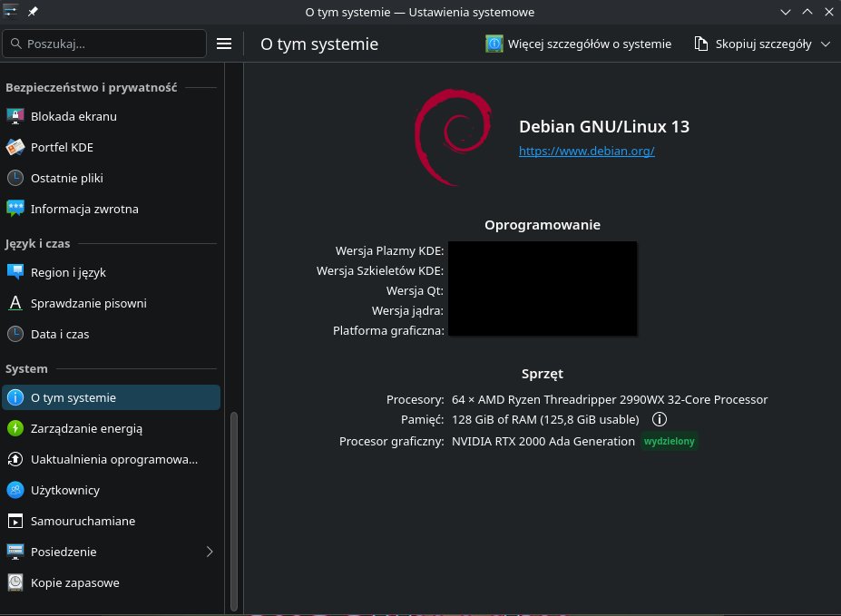Click the AMD Ryzen Threadripper processor text

(610, 399)
